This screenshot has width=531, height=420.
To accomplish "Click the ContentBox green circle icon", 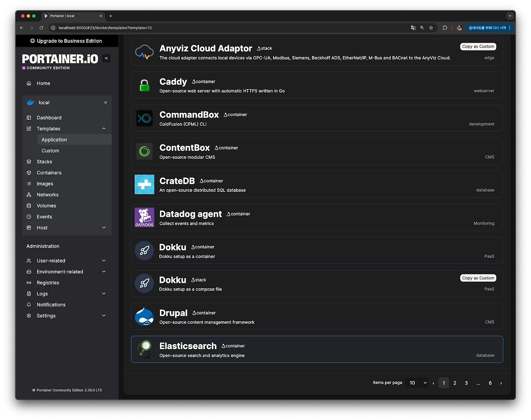I will [144, 151].
